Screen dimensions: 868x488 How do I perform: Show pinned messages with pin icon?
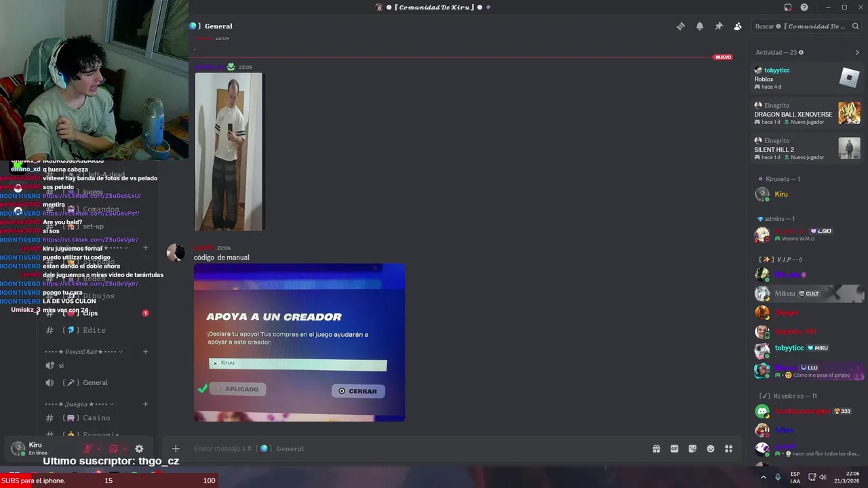(x=718, y=26)
